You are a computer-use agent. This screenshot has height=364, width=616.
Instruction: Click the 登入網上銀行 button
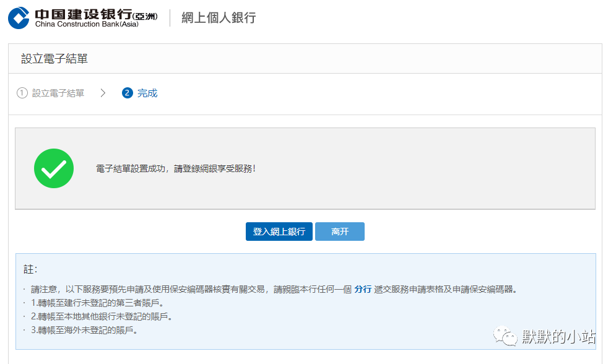coord(279,232)
